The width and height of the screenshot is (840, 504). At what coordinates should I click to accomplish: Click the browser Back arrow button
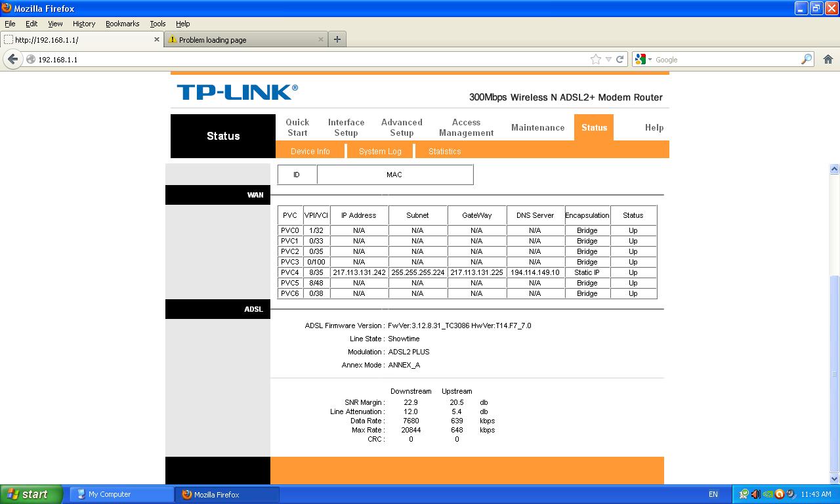pos(13,59)
